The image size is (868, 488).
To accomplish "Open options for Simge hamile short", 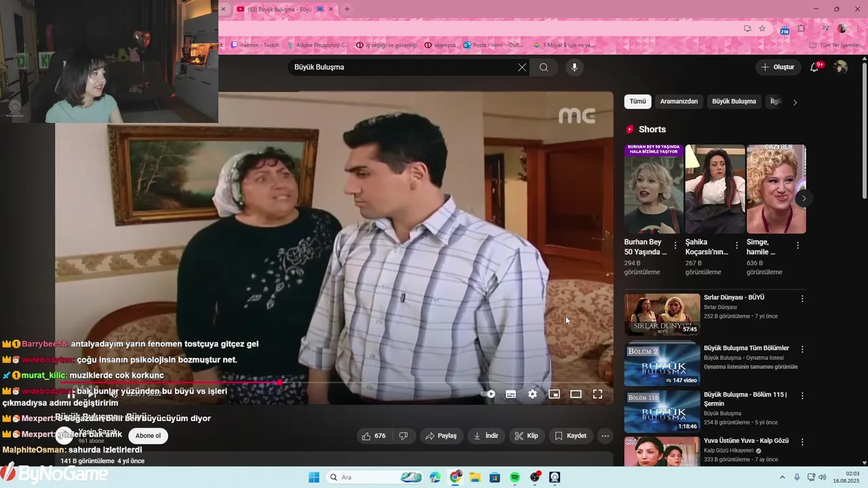I will click(797, 245).
